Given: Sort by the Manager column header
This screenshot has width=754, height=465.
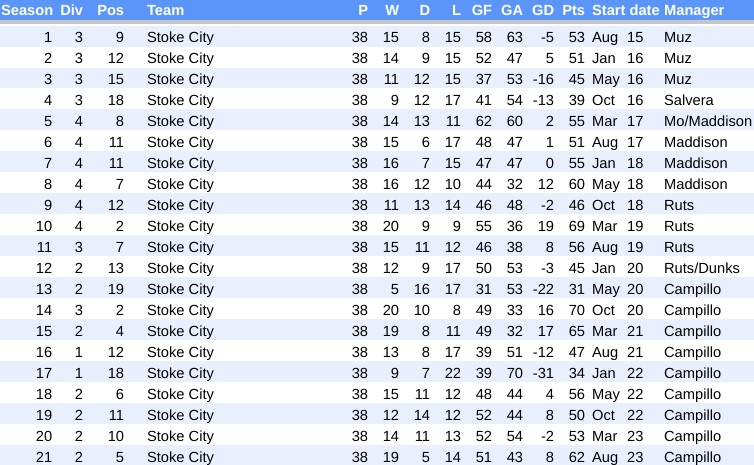Looking at the screenshot, I should point(694,10).
